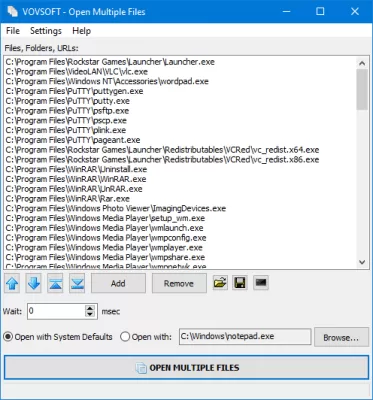Select the psftp.exe entry
This screenshot has width=373, height=400.
[x=67, y=111]
